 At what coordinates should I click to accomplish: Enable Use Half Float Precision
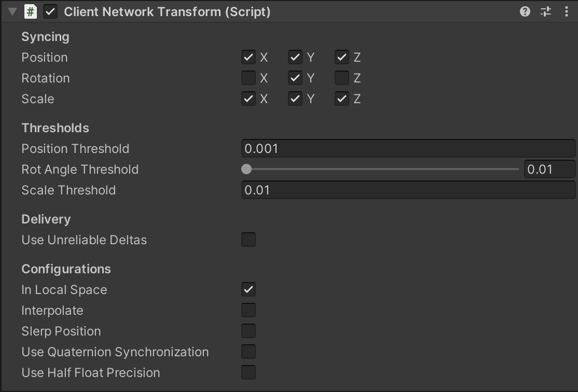[248, 372]
